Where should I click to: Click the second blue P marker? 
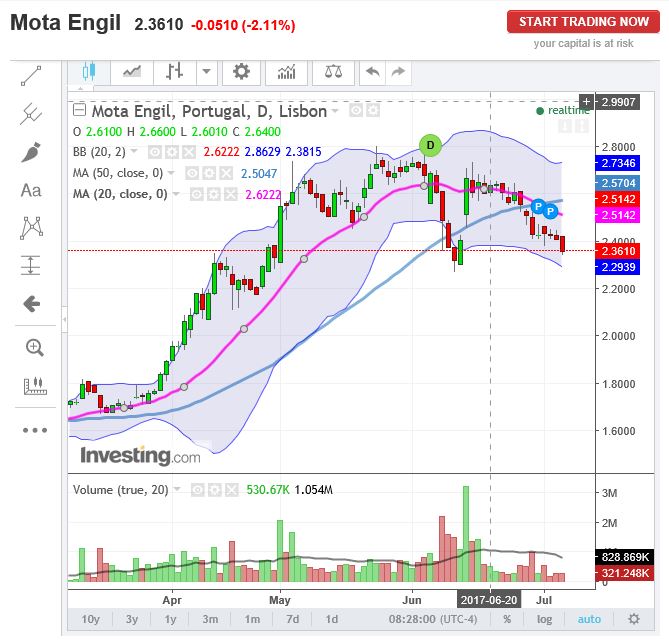(550, 211)
